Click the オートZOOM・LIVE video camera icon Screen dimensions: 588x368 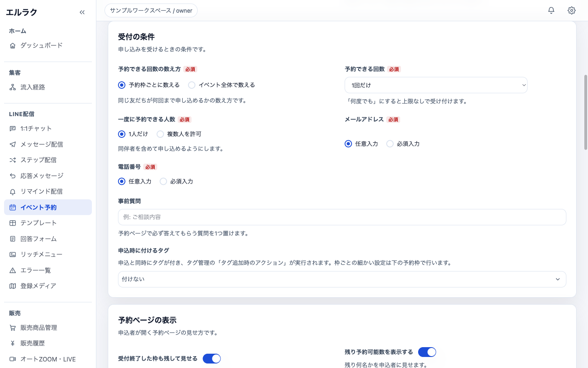tap(13, 359)
